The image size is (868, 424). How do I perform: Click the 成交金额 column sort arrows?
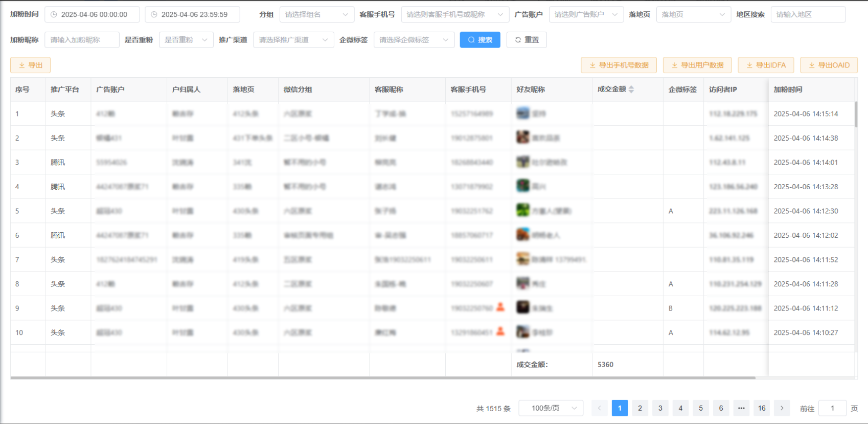pos(631,90)
